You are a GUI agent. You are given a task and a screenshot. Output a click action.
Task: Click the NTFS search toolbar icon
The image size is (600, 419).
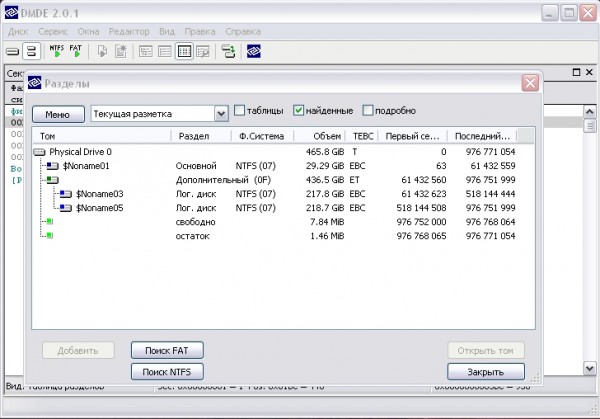pos(57,51)
